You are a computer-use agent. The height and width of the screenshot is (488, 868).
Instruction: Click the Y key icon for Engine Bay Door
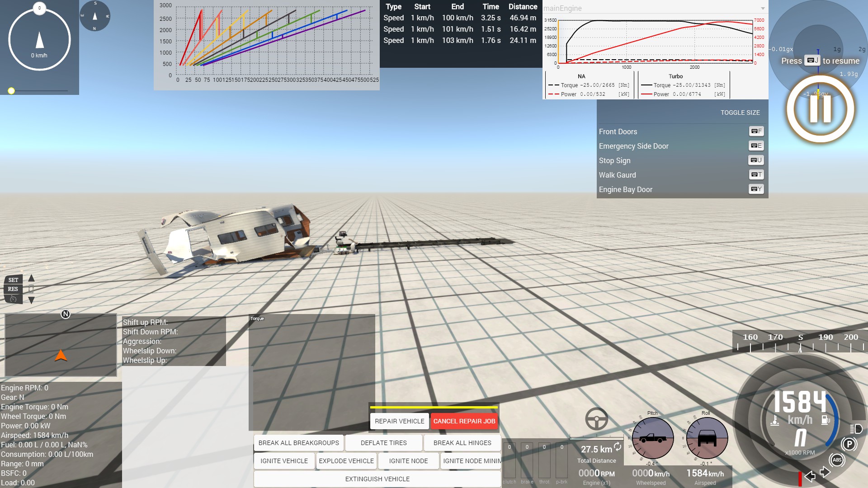(x=756, y=189)
